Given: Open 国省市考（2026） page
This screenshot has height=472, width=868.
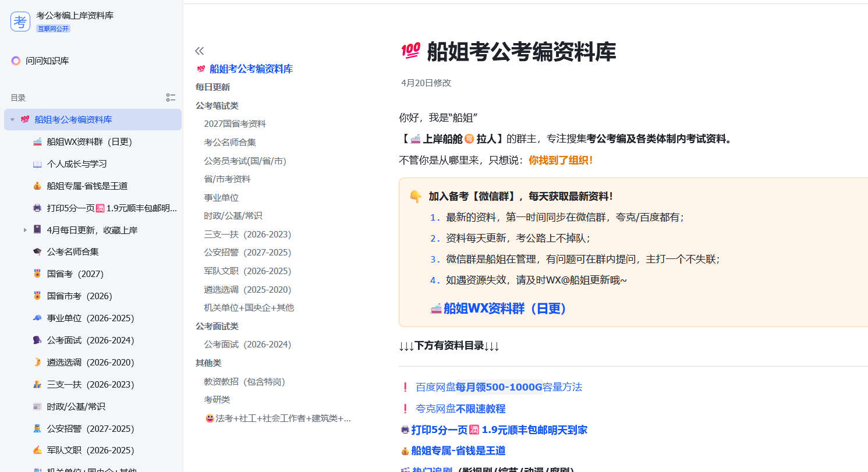Looking at the screenshot, I should coord(79,296).
